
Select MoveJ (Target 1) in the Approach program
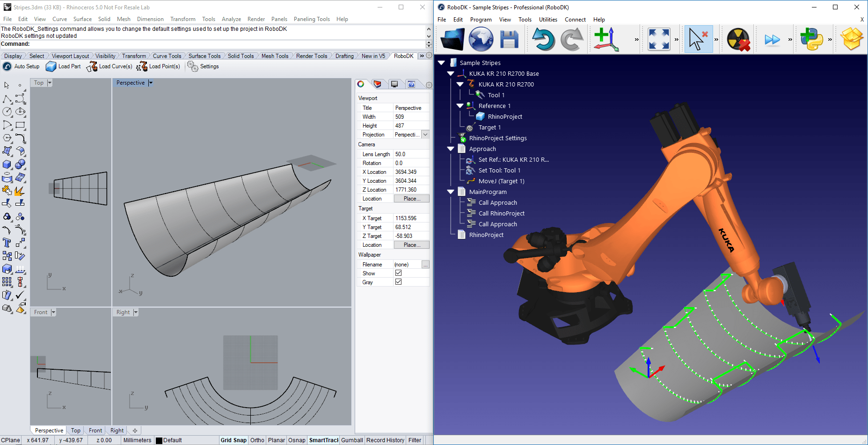pos(501,181)
